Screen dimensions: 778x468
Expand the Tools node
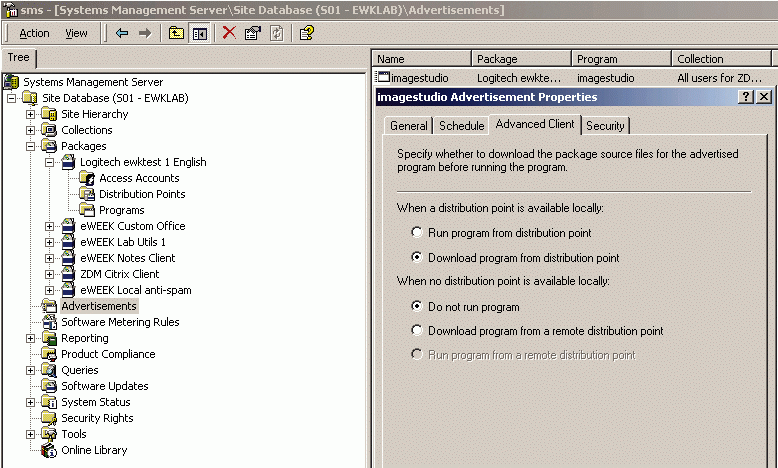pyautogui.click(x=30, y=434)
